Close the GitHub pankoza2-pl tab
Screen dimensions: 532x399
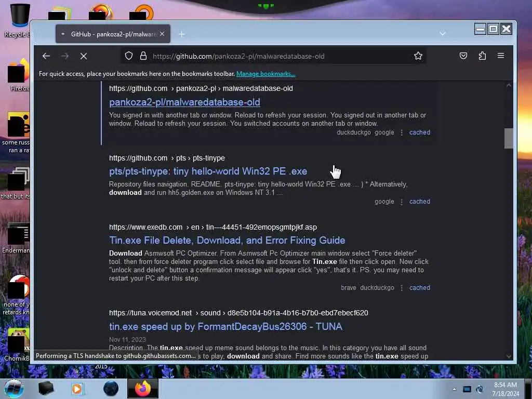point(162,34)
